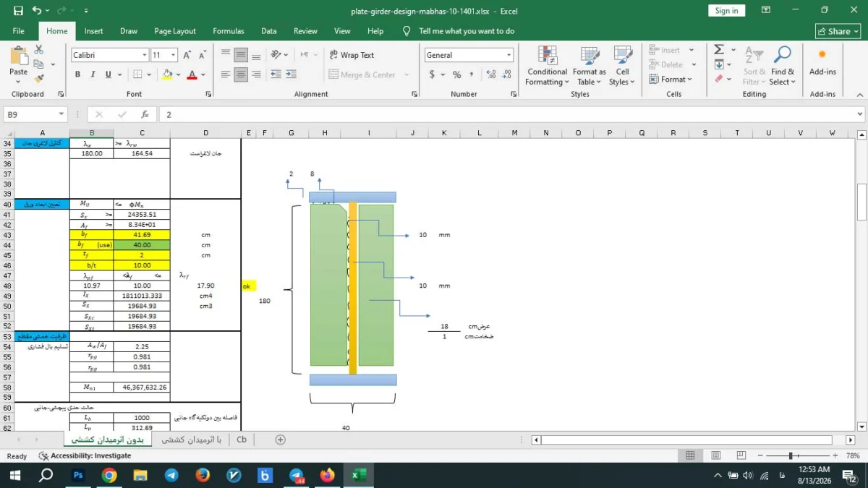Screen dimensions: 868x488
Task: Expand the Name Box dropdown arrow
Action: [x=61, y=114]
